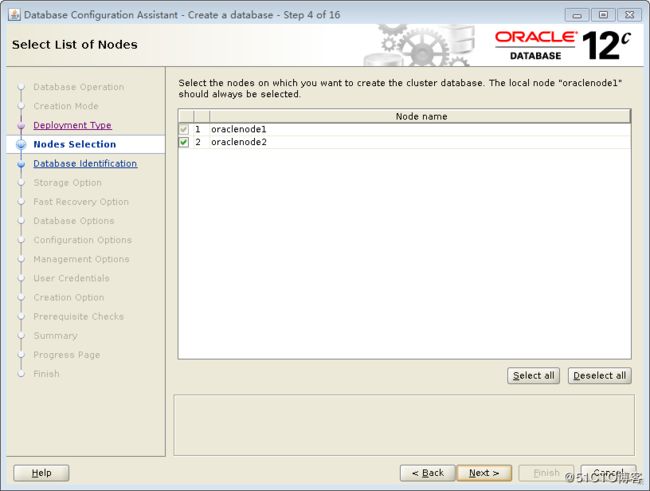Viewport: 650px width, 491px height.
Task: Click the Nodes Selection step bullet icon
Action: click(21, 144)
